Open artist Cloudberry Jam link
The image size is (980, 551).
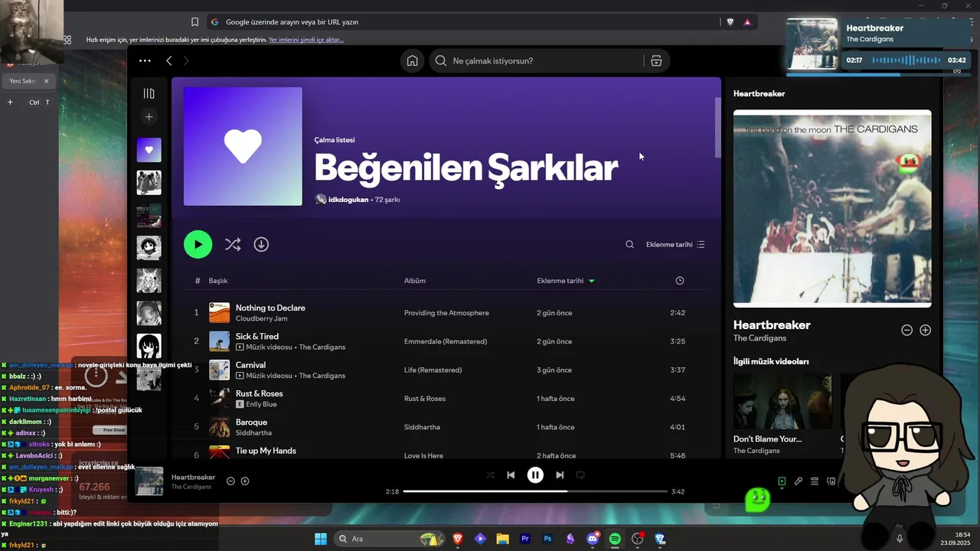(262, 318)
